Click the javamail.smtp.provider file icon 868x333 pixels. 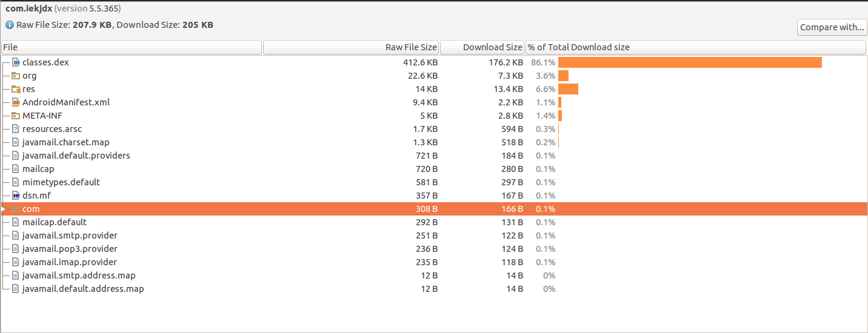point(16,236)
